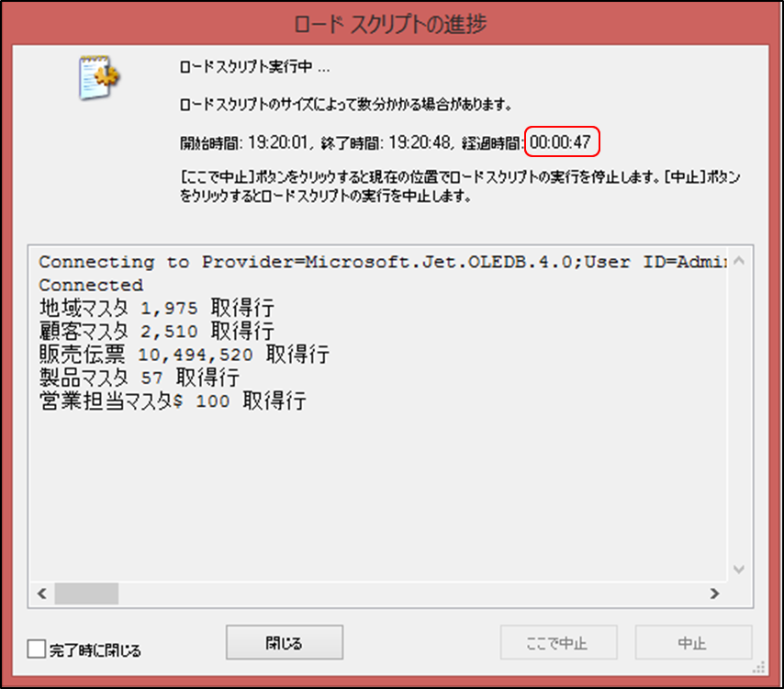This screenshot has height=689, width=784.
Task: Click the empty horizontal scrollbar track
Action: tap(411, 594)
